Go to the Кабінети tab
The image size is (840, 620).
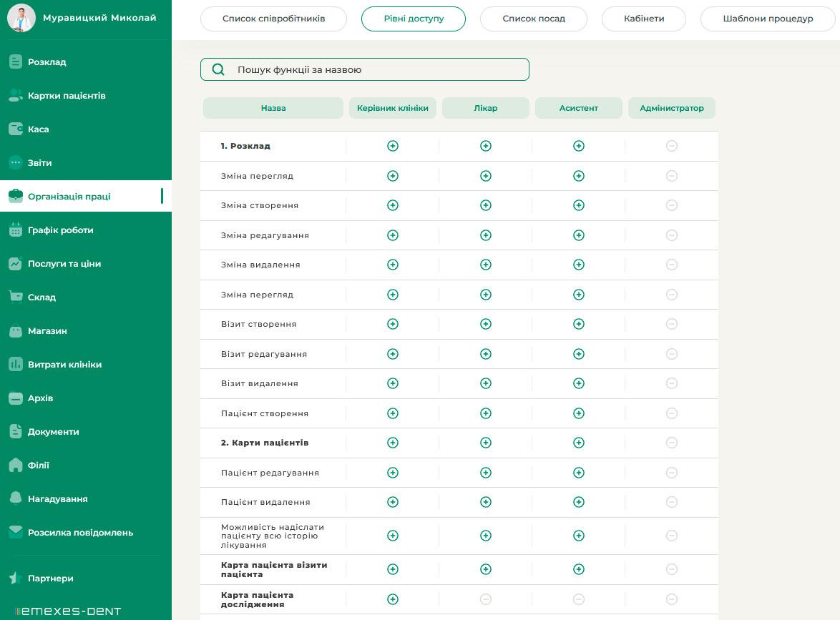(644, 19)
